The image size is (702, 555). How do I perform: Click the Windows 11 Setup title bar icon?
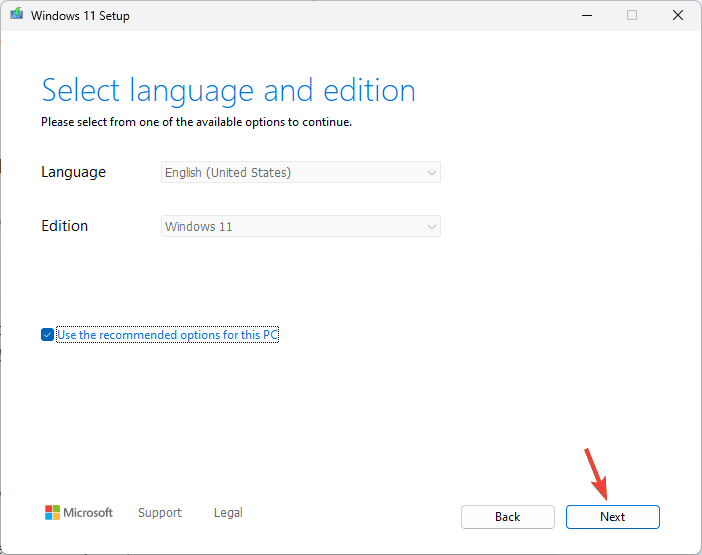coord(17,15)
